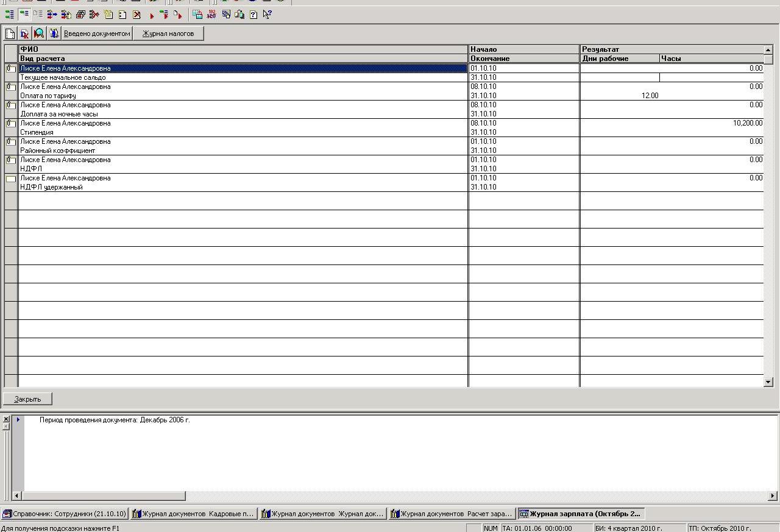This screenshot has height=532, width=780.
Task: Click the context help arrow-question icon
Action: (267, 14)
